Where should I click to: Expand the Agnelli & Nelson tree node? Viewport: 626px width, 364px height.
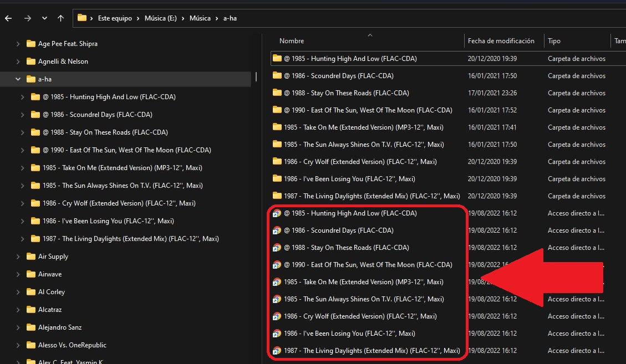coord(18,61)
